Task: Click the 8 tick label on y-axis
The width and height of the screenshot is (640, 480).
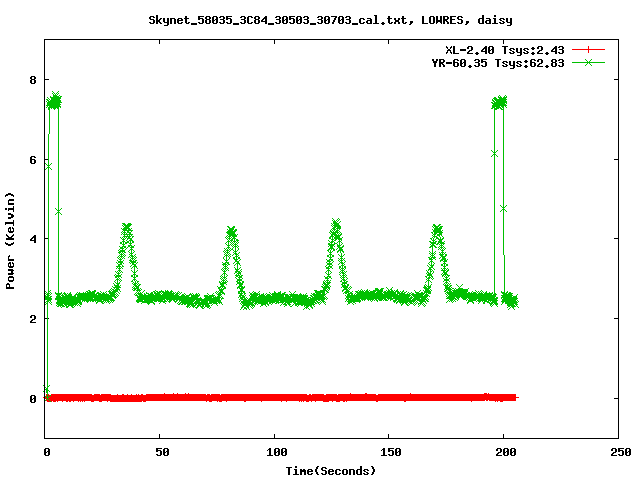Action: pos(33,80)
